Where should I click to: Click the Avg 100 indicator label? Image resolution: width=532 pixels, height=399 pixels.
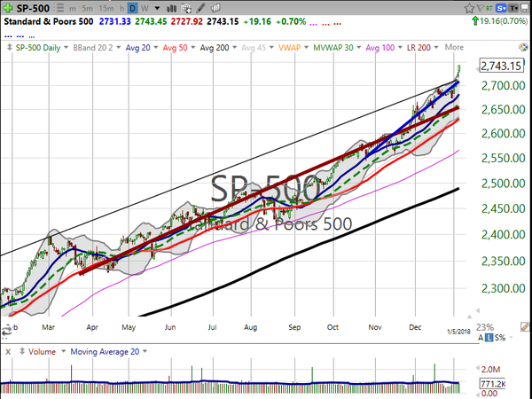tap(380, 48)
